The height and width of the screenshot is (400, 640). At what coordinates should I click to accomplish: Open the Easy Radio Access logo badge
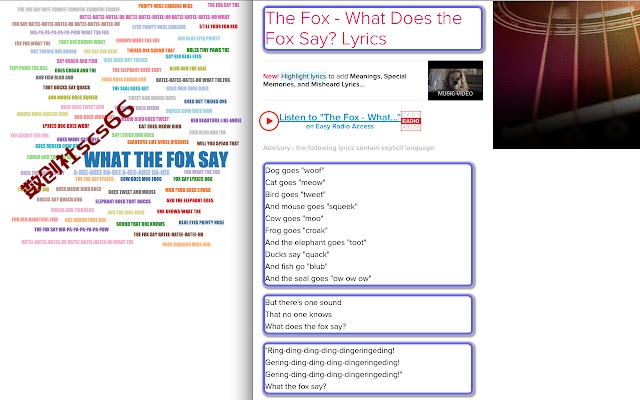(411, 121)
